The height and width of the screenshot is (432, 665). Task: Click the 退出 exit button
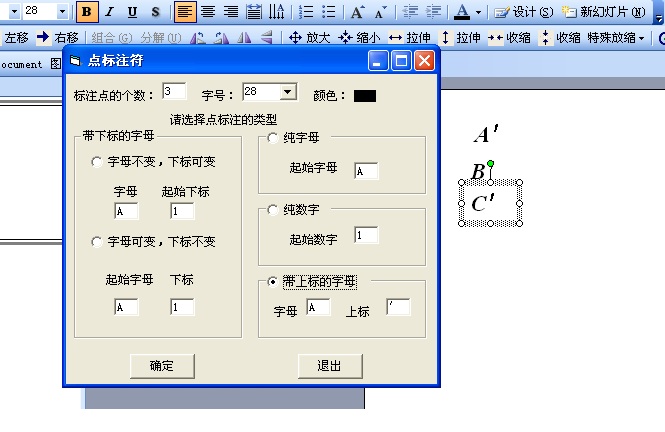click(330, 366)
